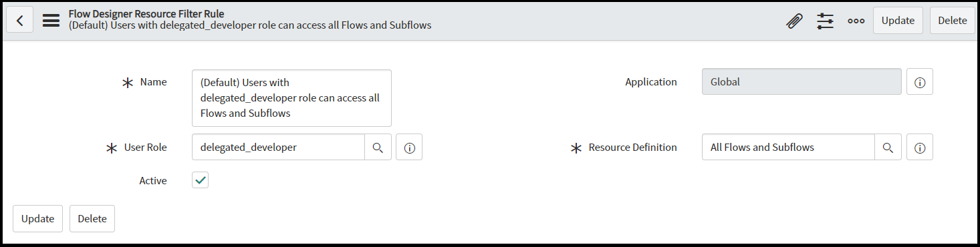Open attachments with the paperclip icon
Screen dimensions: 980x247
(x=794, y=21)
